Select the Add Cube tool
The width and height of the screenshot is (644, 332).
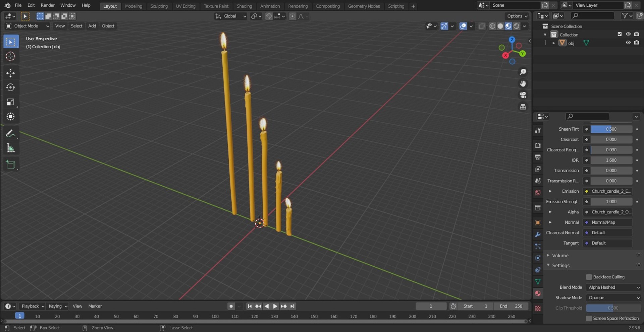point(11,165)
